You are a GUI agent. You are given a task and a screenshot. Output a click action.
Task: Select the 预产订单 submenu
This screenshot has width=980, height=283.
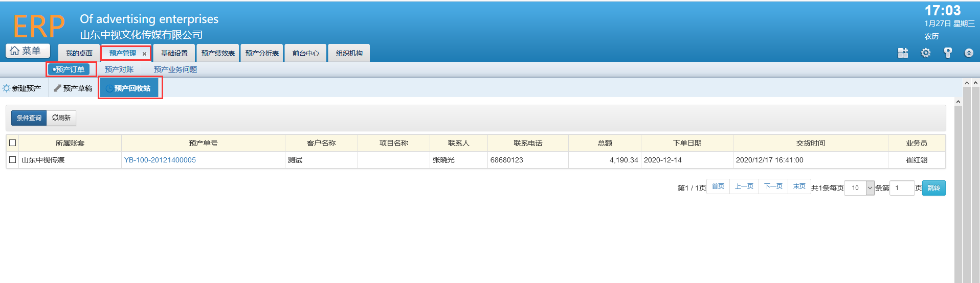coord(69,69)
